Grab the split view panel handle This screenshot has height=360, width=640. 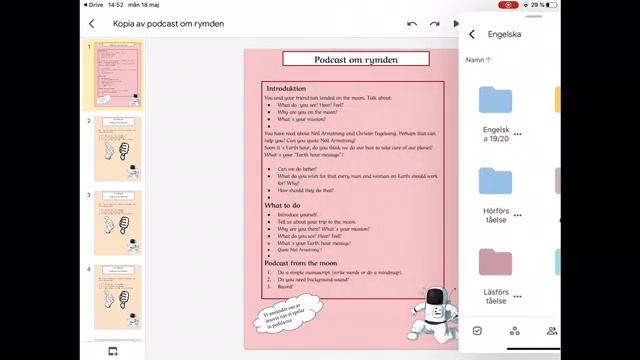(x=533, y=17)
